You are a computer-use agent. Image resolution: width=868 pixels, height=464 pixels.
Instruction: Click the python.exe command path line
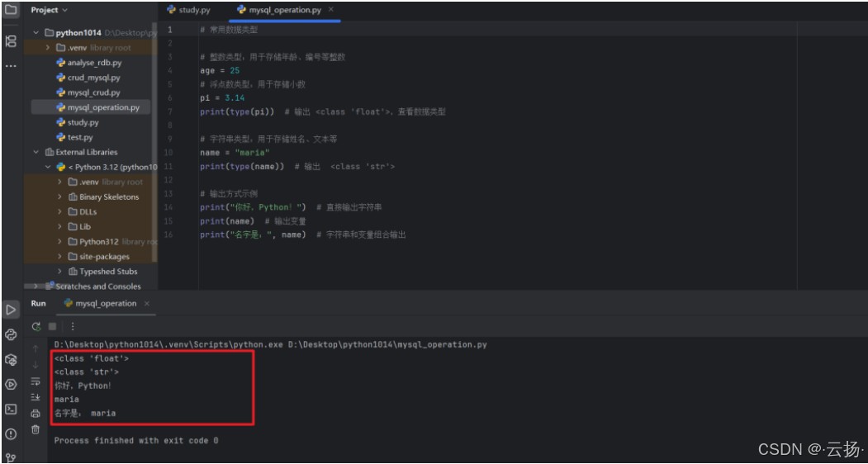[271, 345]
